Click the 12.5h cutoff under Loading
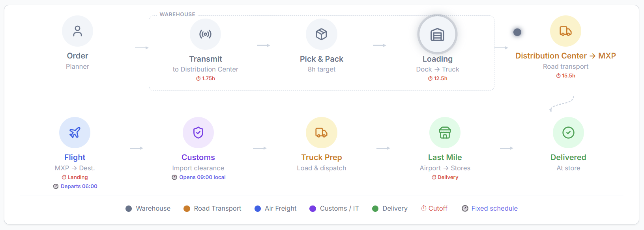 point(438,78)
